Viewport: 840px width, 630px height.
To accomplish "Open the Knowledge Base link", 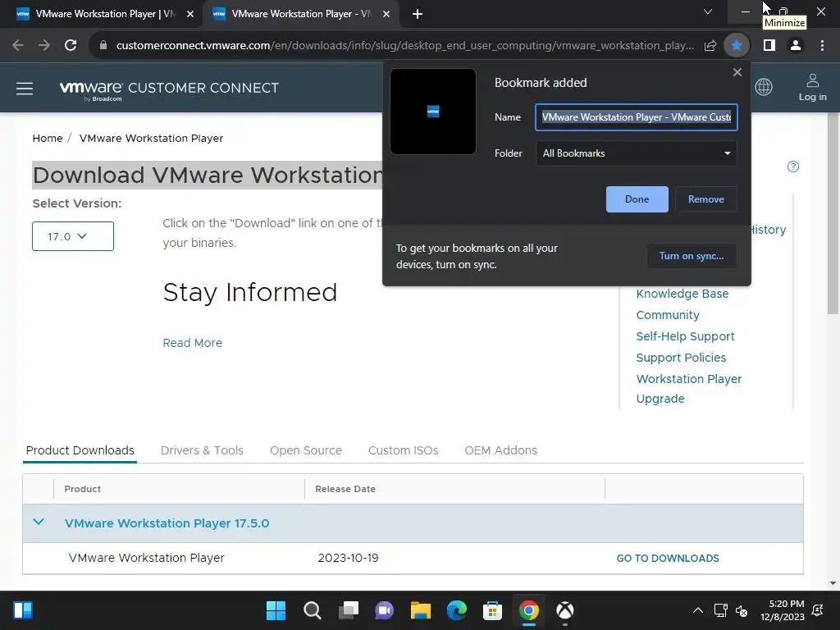I will pyautogui.click(x=682, y=294).
